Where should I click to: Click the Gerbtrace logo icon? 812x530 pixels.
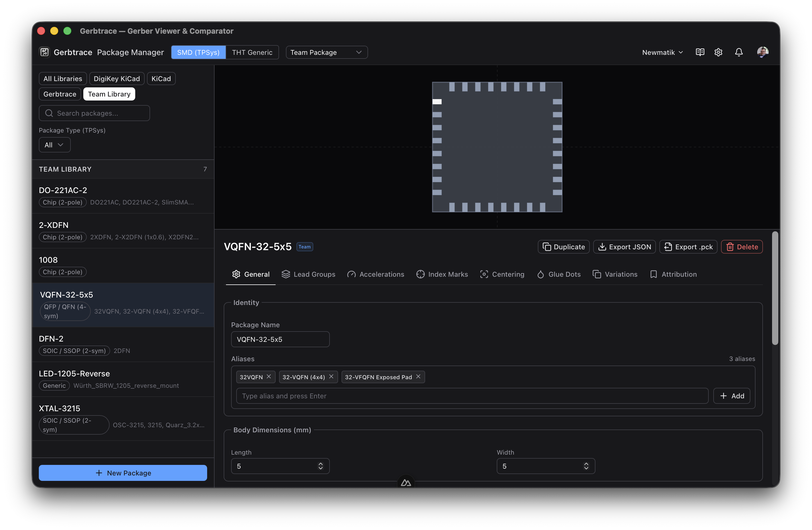(x=45, y=52)
